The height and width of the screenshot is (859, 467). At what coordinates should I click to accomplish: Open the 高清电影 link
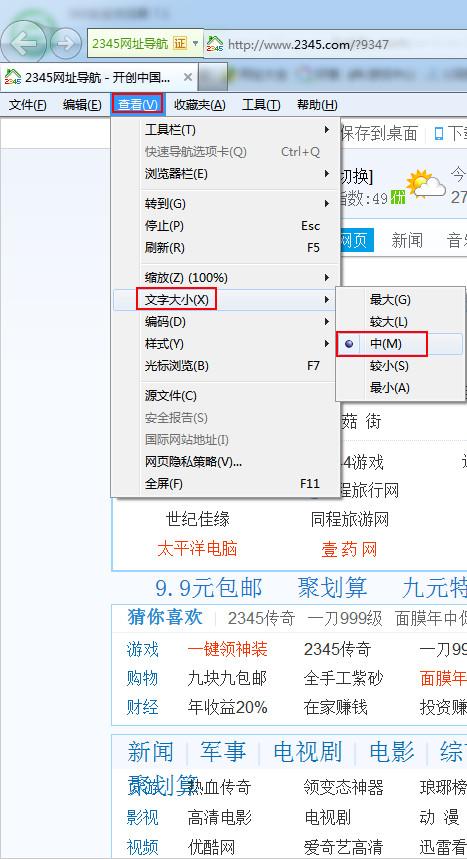coord(219,817)
